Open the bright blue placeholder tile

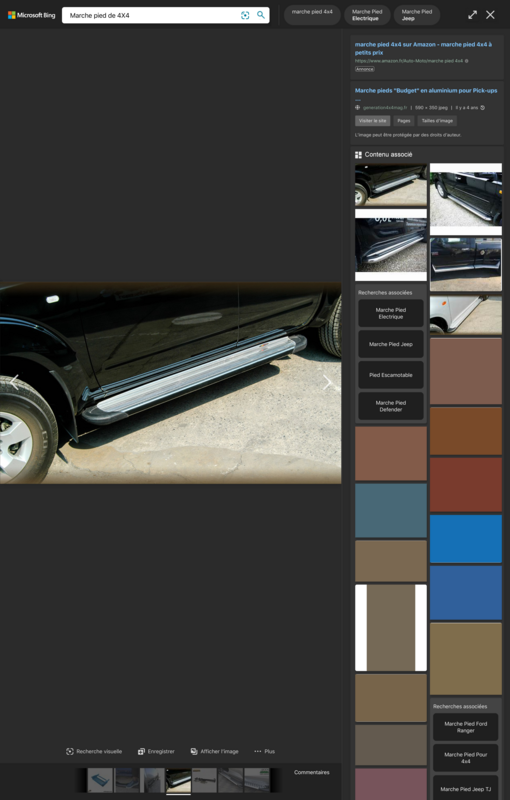(466, 539)
